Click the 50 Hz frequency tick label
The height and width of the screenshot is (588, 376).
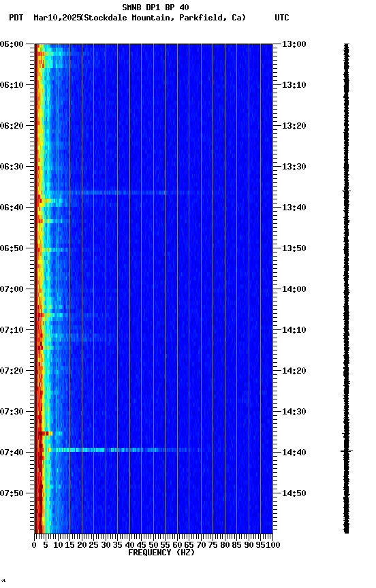153,545
